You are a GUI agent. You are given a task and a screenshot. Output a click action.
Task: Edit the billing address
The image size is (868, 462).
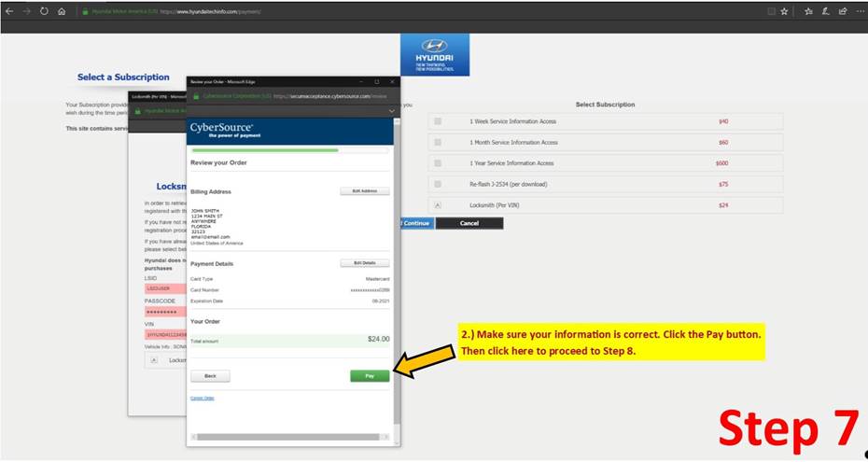click(365, 191)
